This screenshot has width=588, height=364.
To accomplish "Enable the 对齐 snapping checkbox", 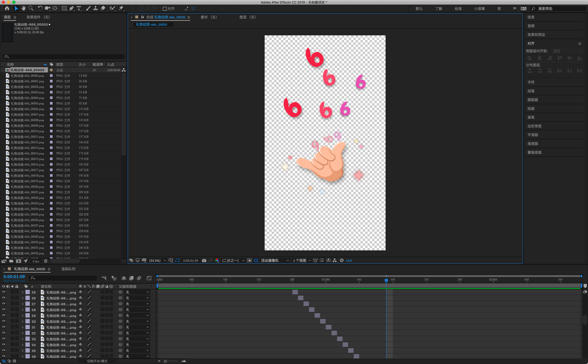I will [x=165, y=9].
